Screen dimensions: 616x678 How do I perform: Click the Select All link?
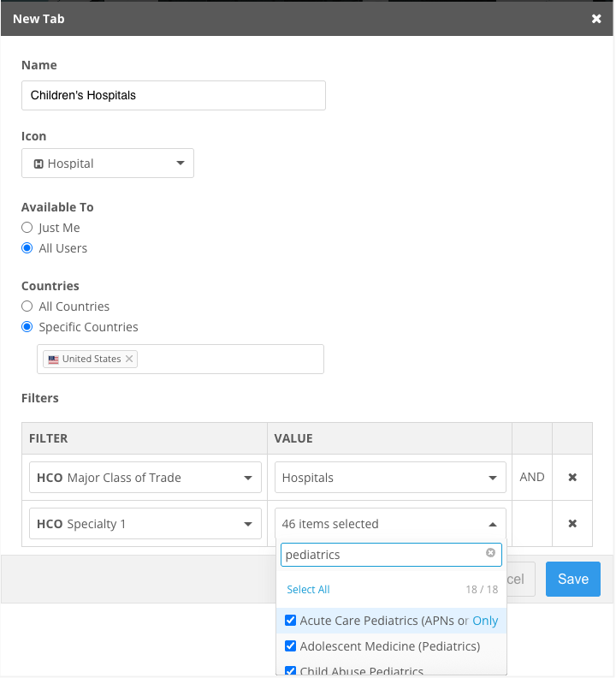308,590
